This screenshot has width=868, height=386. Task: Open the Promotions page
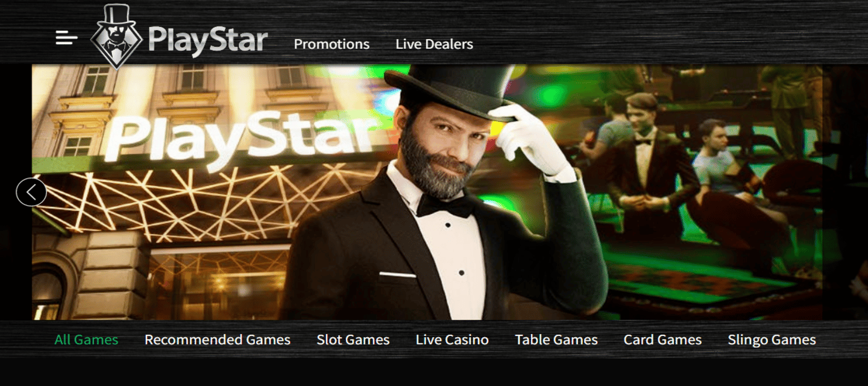332,44
